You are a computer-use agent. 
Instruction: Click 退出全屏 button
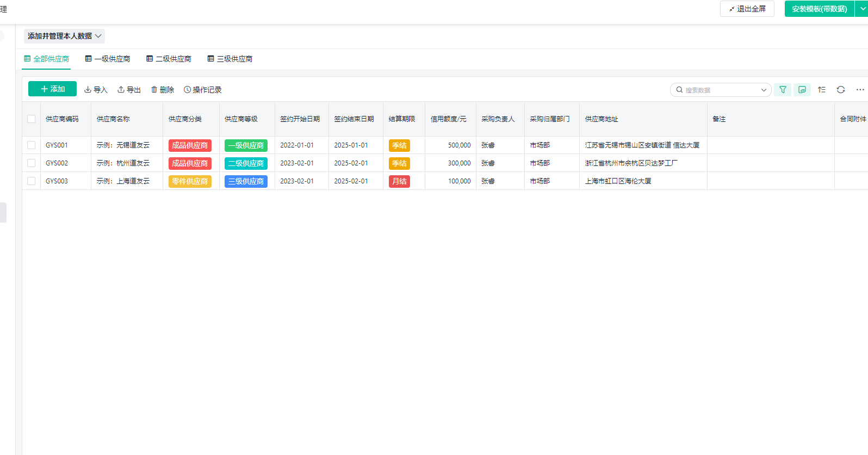tap(747, 9)
